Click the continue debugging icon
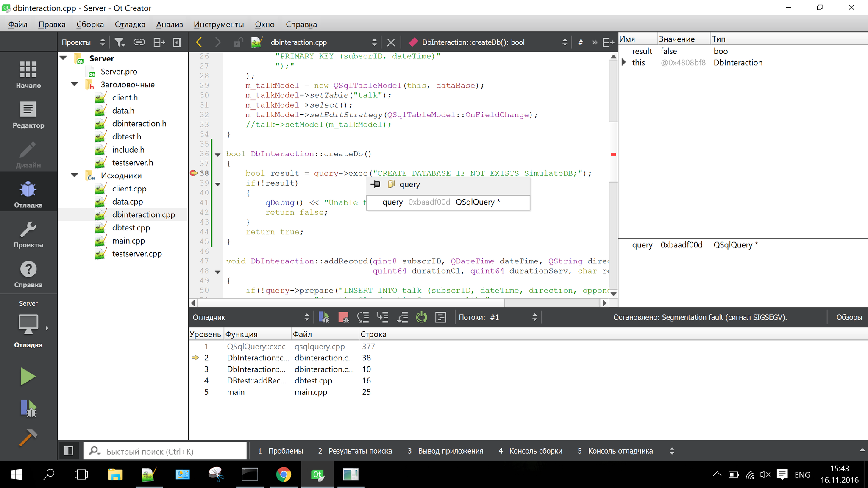Viewport: 868px width, 488px height. click(x=324, y=317)
